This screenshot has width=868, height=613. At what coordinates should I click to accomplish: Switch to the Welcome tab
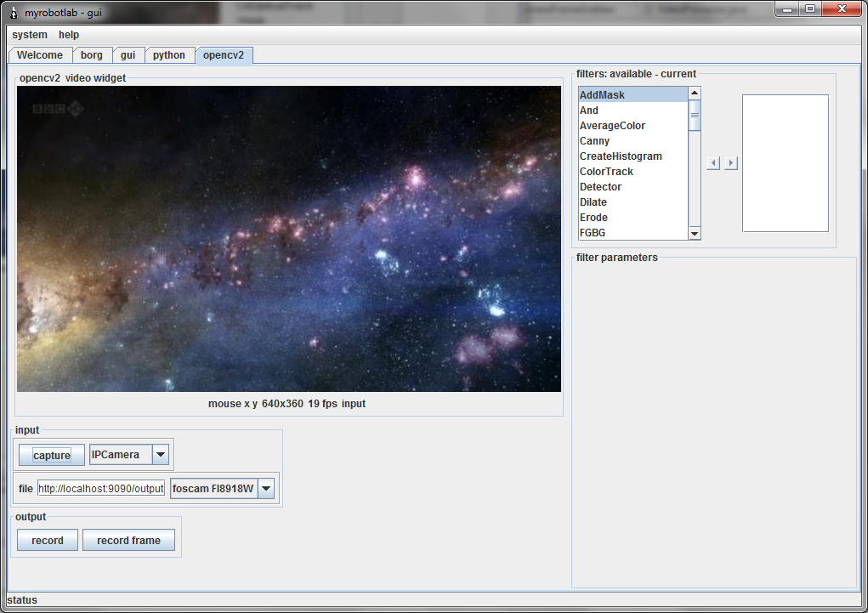[40, 54]
